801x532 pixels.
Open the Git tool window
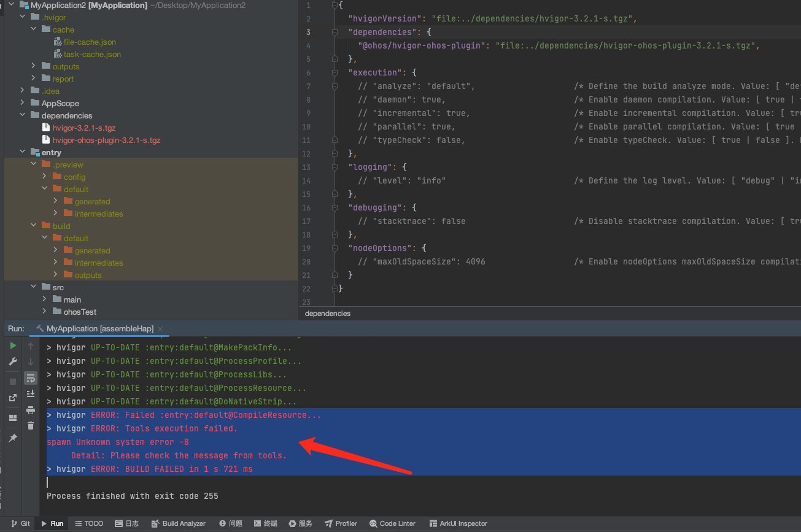click(20, 523)
